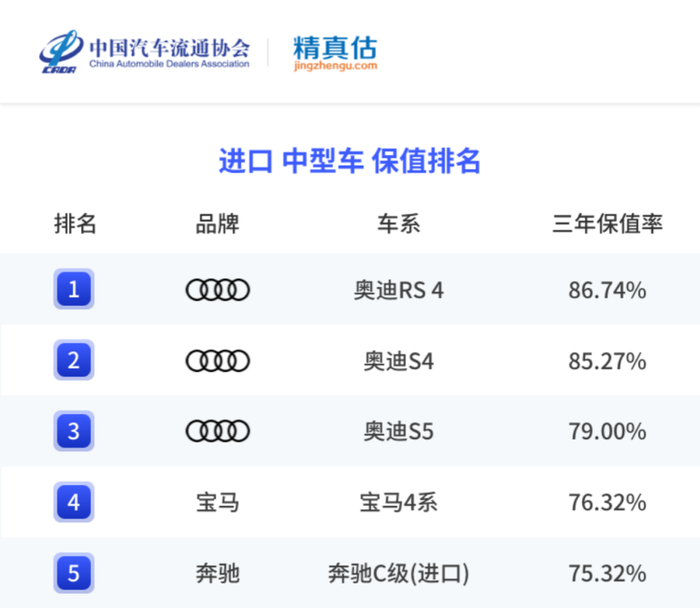The image size is (700, 608).
Task: Click the 车系 column header
Action: coord(398,223)
